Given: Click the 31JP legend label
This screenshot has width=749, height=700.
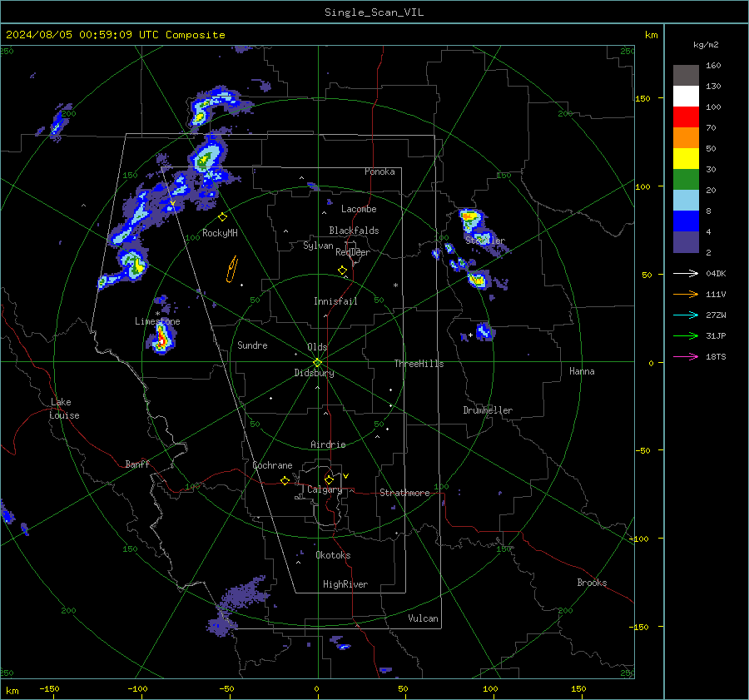Looking at the screenshot, I should pyautogui.click(x=716, y=336).
